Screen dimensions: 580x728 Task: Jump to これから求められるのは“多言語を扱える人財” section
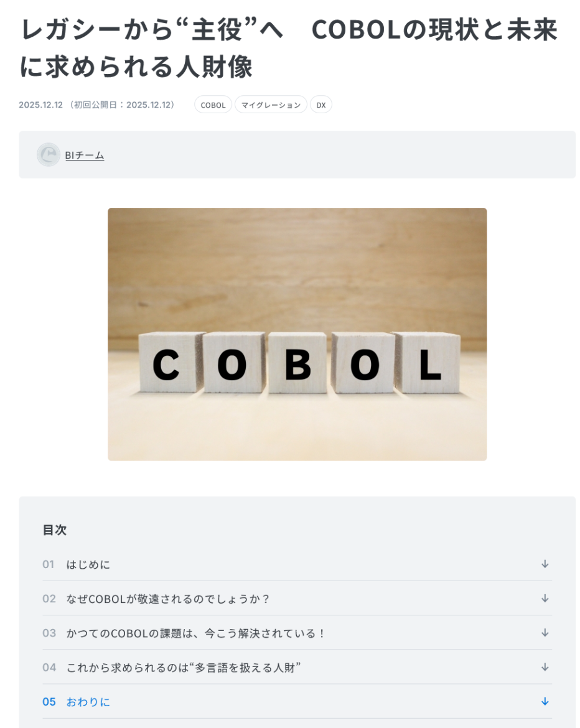[184, 667]
